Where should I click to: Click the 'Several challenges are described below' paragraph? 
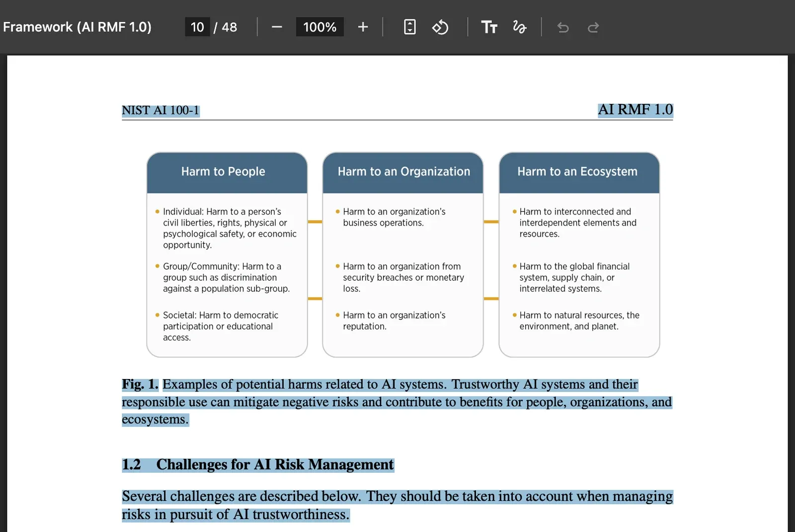[x=397, y=505]
